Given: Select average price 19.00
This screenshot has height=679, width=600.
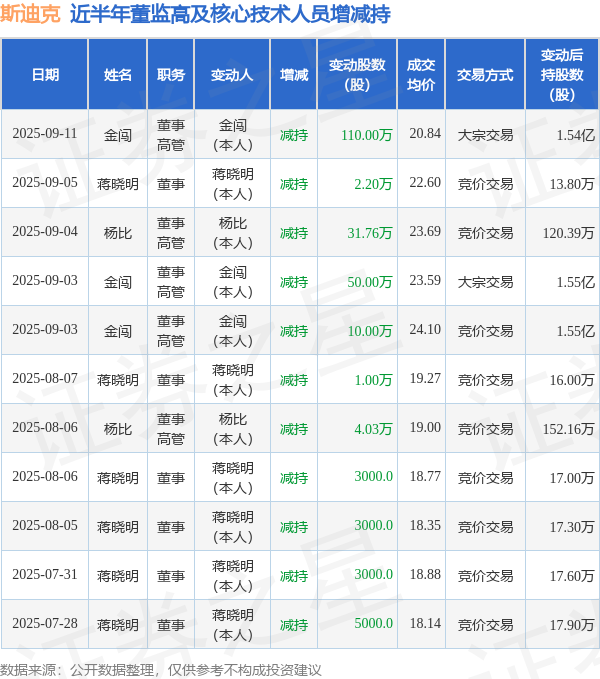Looking at the screenshot, I should [425, 427].
